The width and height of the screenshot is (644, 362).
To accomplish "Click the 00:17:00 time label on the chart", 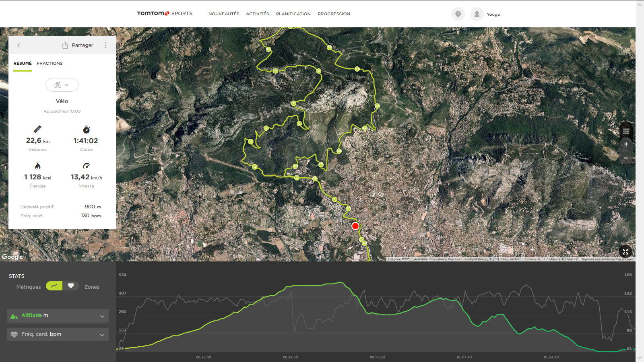I will click(x=203, y=357).
